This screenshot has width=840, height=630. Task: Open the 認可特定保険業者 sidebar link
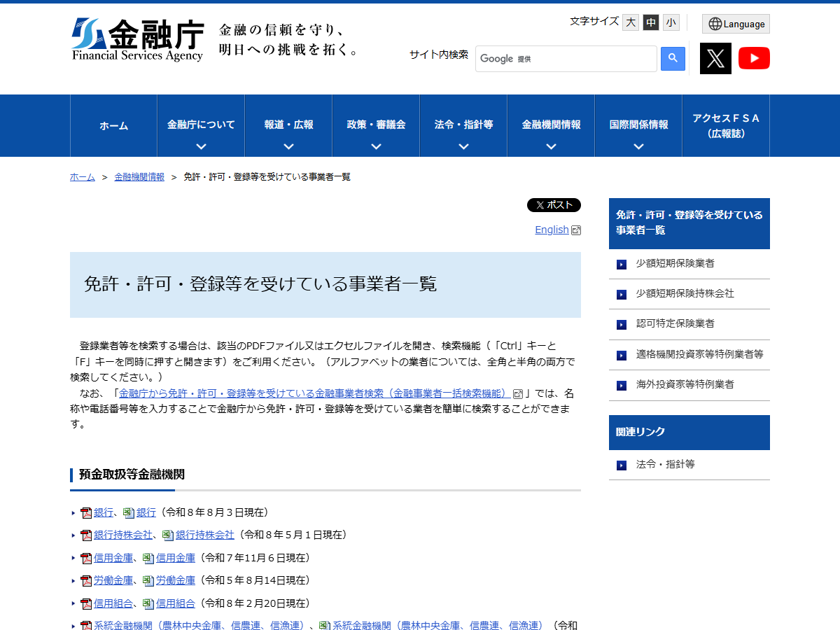click(675, 324)
